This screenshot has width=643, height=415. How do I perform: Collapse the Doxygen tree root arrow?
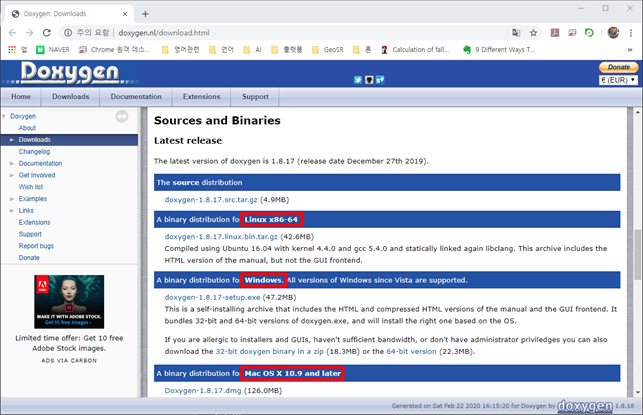coord(4,116)
